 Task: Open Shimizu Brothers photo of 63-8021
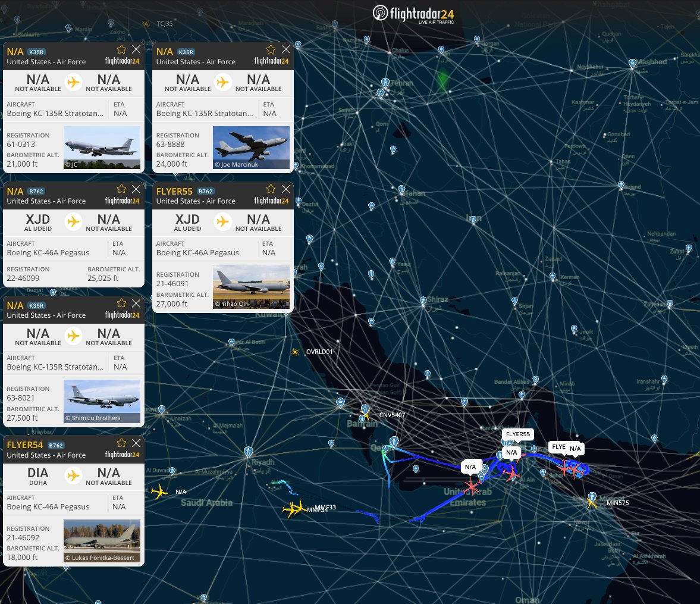click(102, 401)
